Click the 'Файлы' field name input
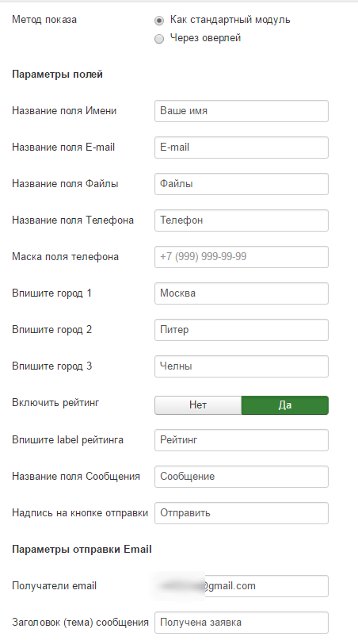358x644 pixels. pos(242,184)
